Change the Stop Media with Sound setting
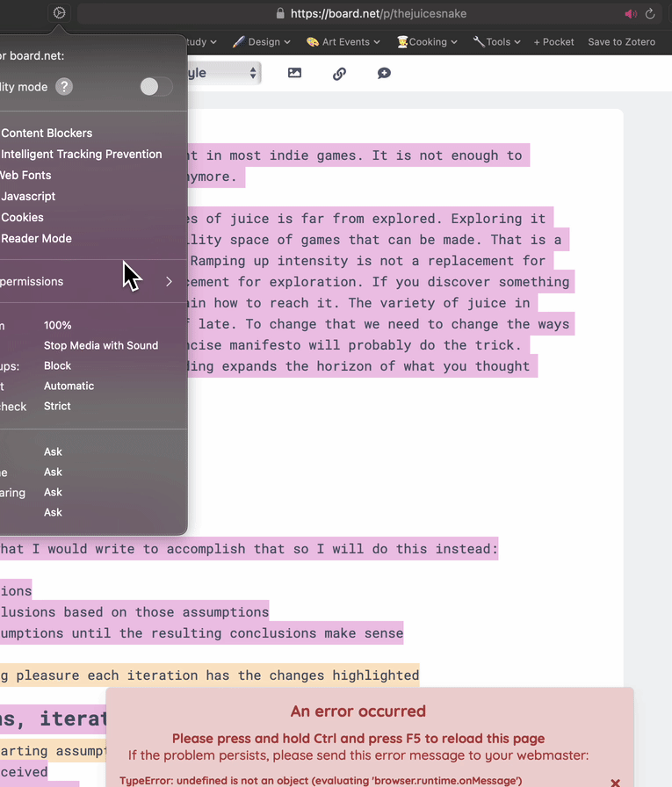 coord(101,345)
